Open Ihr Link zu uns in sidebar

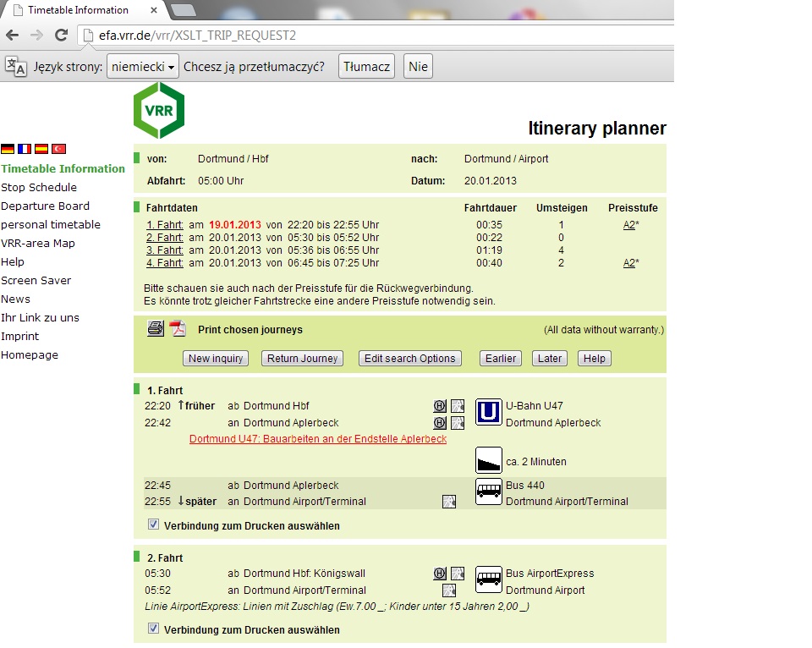40,317
